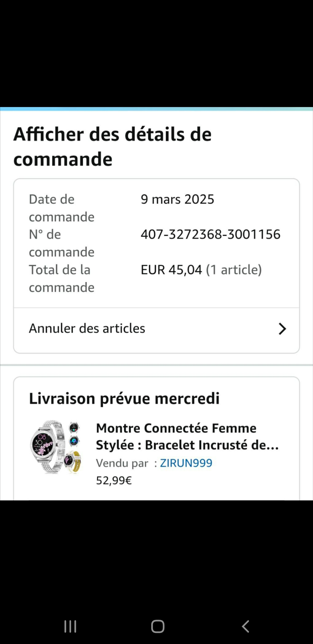Tap the N° de commande label
The height and width of the screenshot is (644, 313).
coord(61,243)
